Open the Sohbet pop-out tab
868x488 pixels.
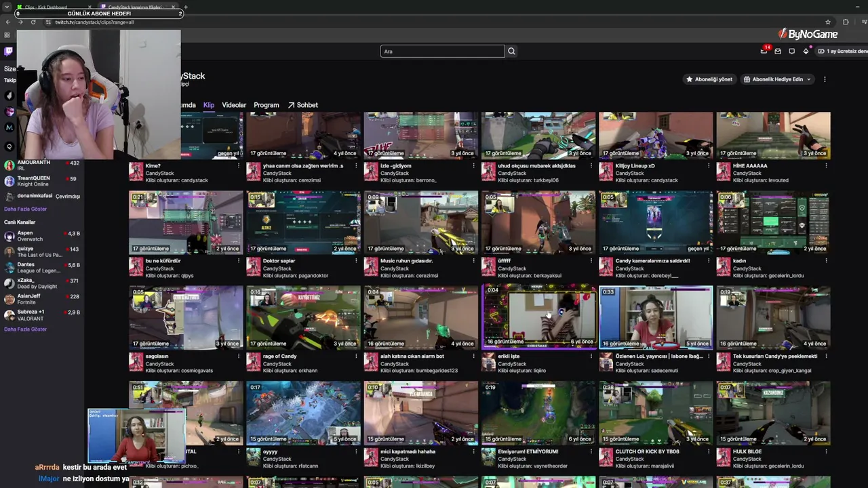(x=302, y=105)
